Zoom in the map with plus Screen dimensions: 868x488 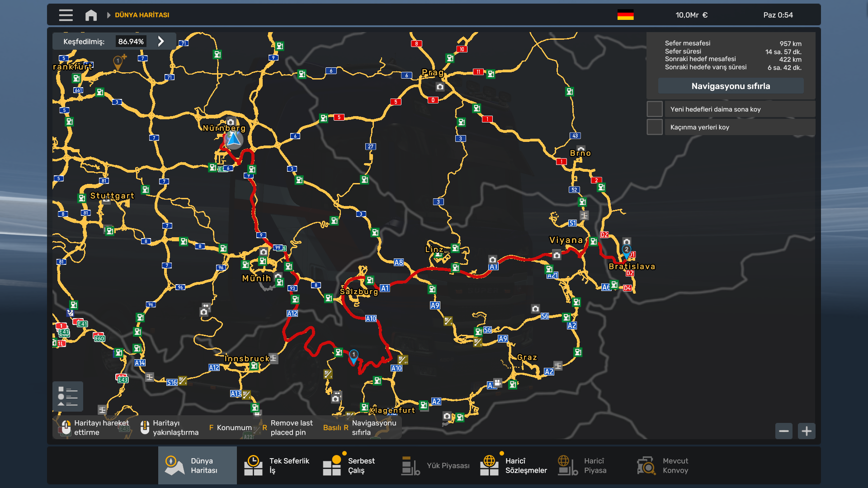coord(807,431)
